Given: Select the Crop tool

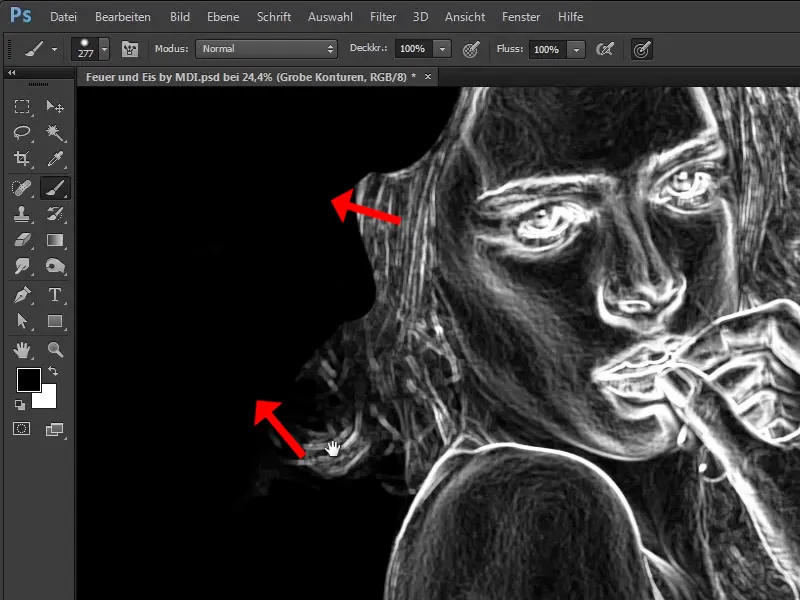Looking at the screenshot, I should pos(21,159).
